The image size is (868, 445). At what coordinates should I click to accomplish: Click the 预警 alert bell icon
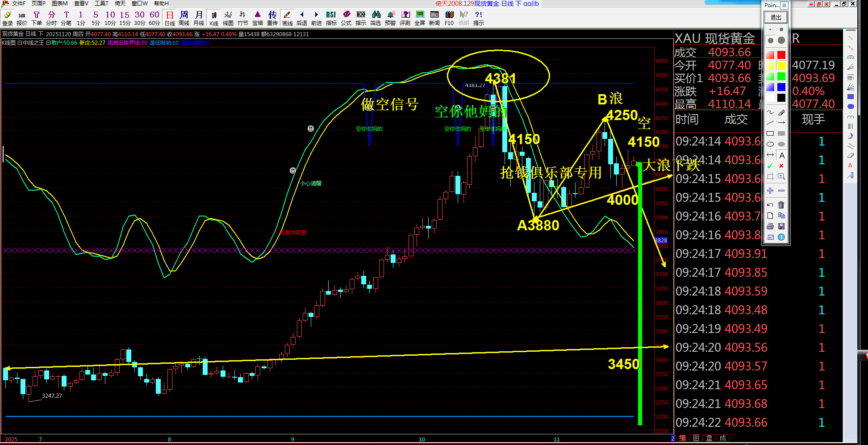coord(390,18)
